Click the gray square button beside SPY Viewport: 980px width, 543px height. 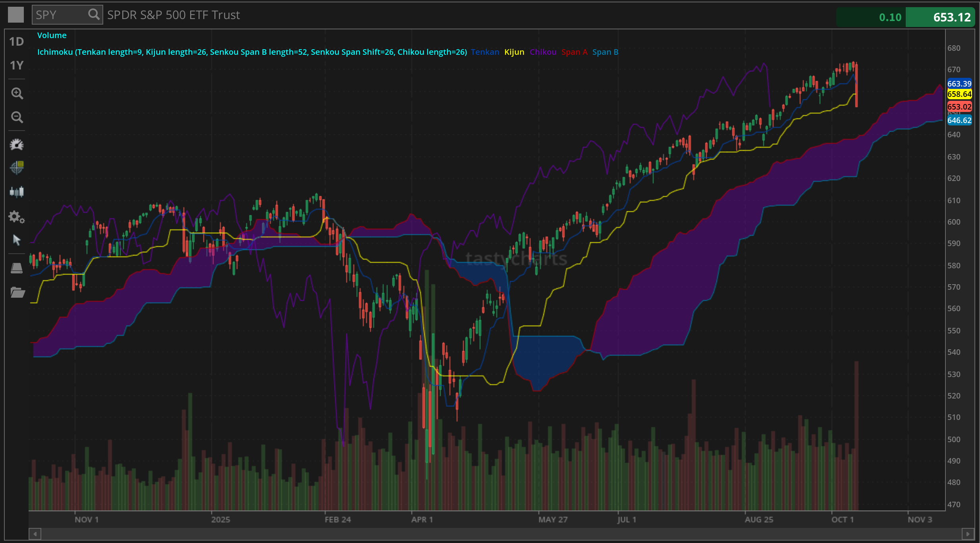16,15
